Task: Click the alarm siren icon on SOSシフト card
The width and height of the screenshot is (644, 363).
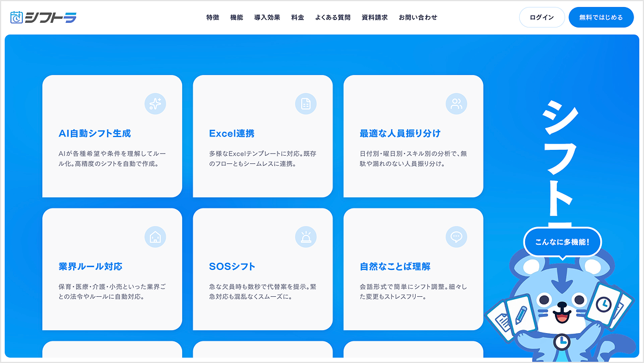Action: click(x=306, y=237)
